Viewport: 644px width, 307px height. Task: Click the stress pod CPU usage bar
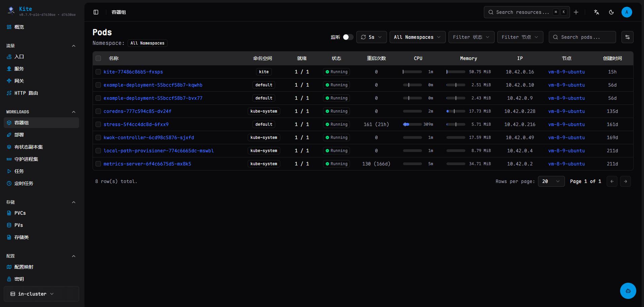[412, 124]
